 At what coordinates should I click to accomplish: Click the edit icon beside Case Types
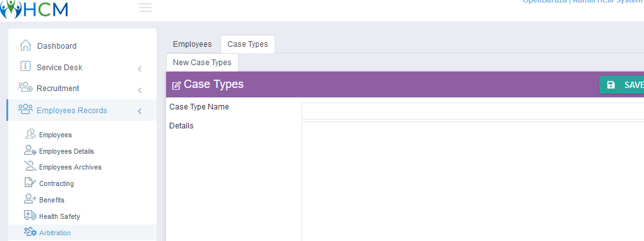[x=176, y=85]
